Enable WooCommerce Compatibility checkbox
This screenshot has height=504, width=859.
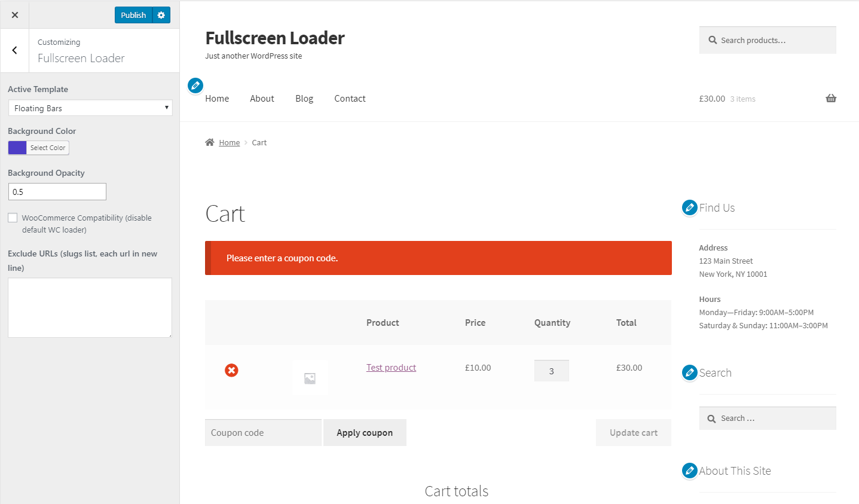click(13, 218)
